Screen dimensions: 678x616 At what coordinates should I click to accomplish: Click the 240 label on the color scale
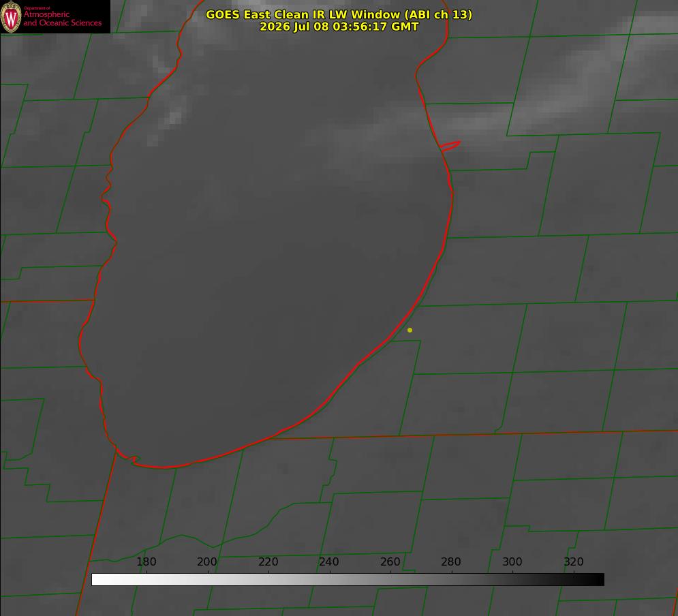pos(329,561)
